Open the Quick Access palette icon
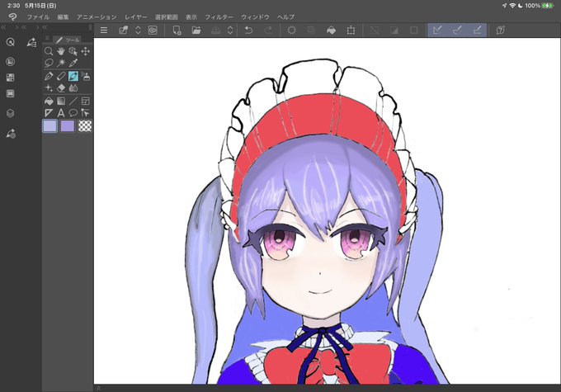 click(11, 42)
